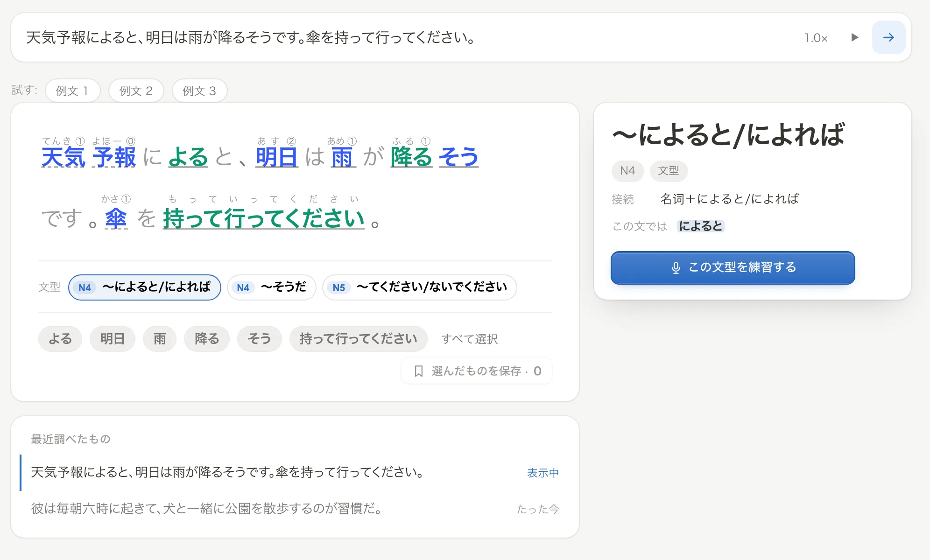930x560 pixels.
Task: Click the 表示中 status label
Action: tap(543, 473)
